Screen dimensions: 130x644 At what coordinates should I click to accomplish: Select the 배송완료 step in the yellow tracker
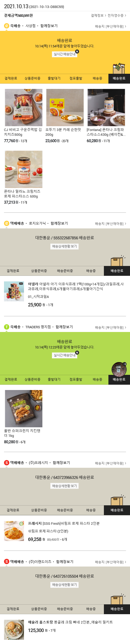pos(119,79)
